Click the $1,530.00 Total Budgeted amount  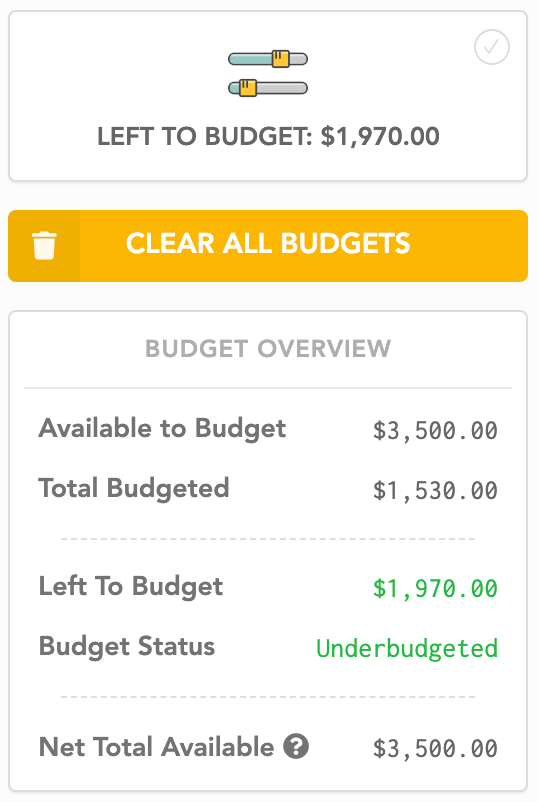(435, 491)
